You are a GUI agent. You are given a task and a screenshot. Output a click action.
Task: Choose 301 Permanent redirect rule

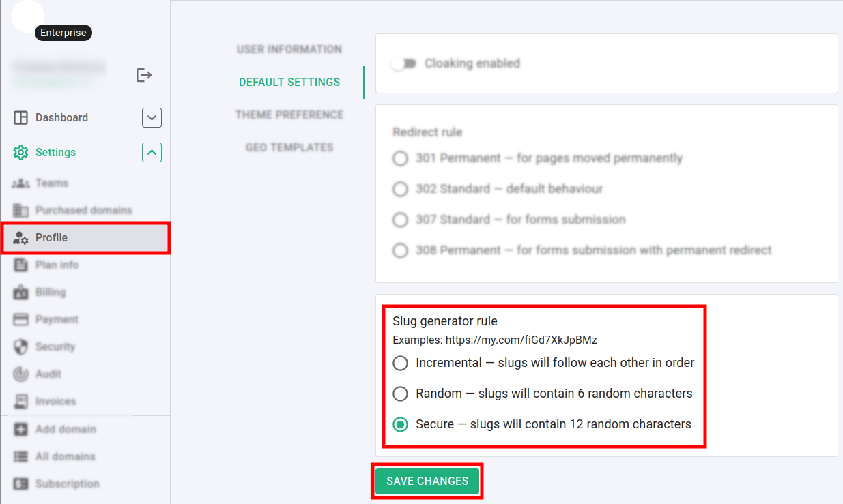pos(400,158)
